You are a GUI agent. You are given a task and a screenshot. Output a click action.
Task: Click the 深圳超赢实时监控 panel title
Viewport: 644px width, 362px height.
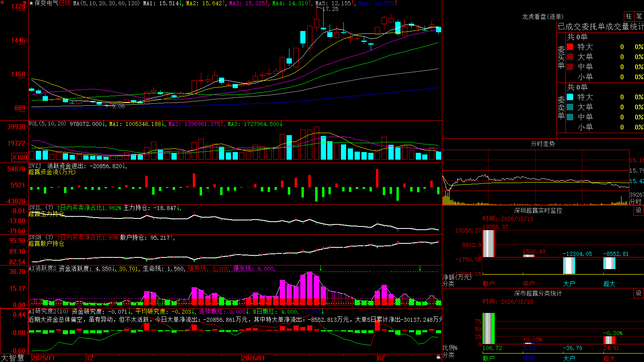(x=538, y=210)
